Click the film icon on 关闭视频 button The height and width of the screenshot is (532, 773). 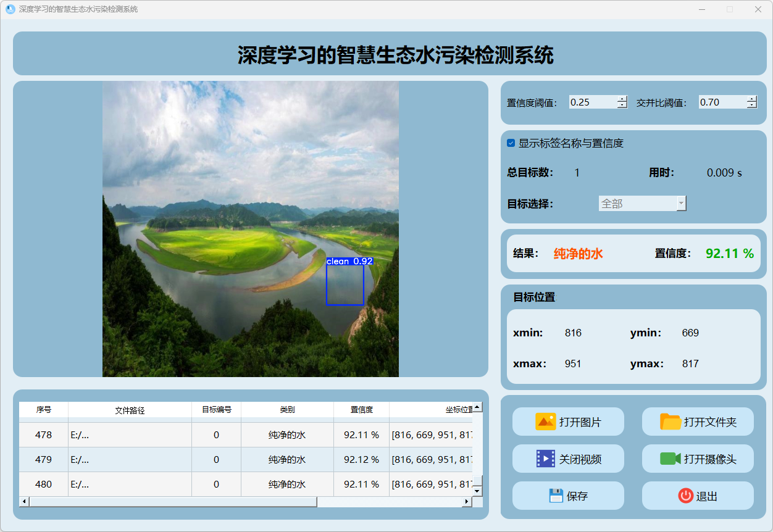pos(546,459)
